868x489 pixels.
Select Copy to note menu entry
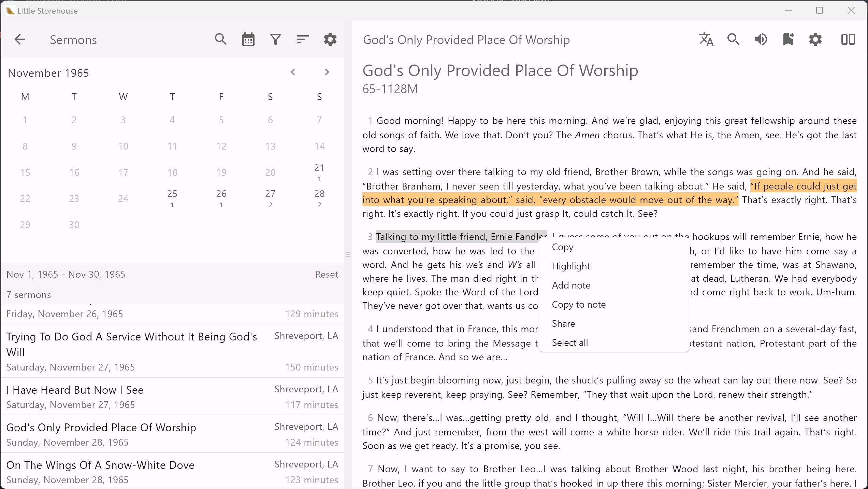point(579,305)
